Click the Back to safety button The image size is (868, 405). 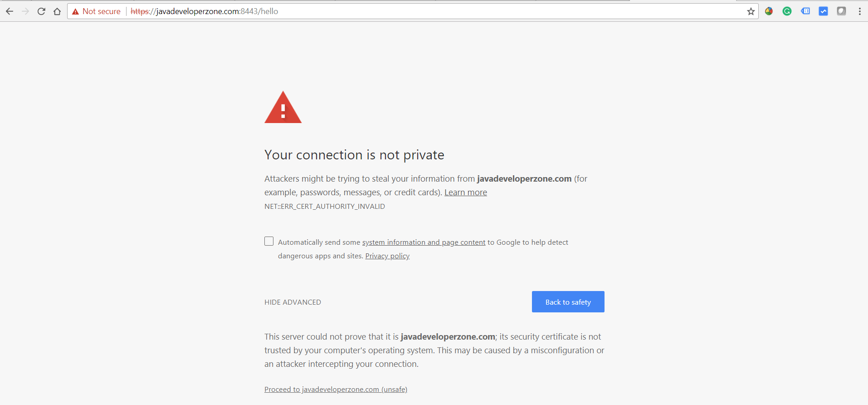pos(568,301)
